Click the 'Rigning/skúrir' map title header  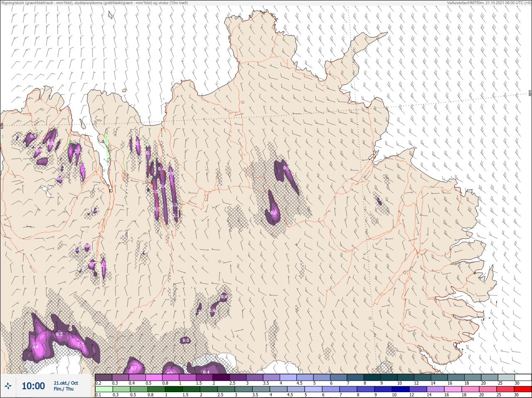click(x=95, y=2)
